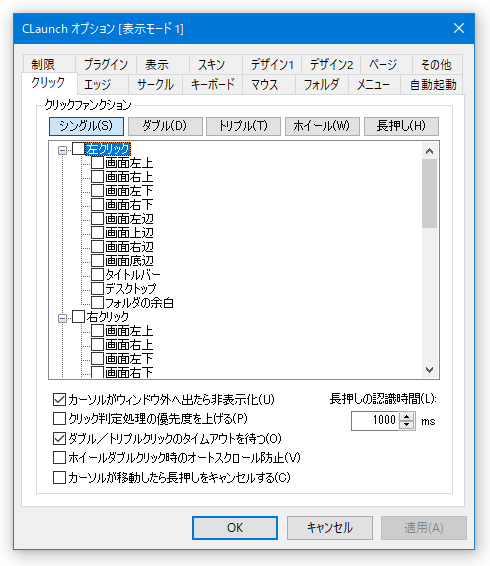Image resolution: width=490 pixels, height=566 pixels.
Task: Click the 長押しの認識時間 value field
Action: coord(375,421)
